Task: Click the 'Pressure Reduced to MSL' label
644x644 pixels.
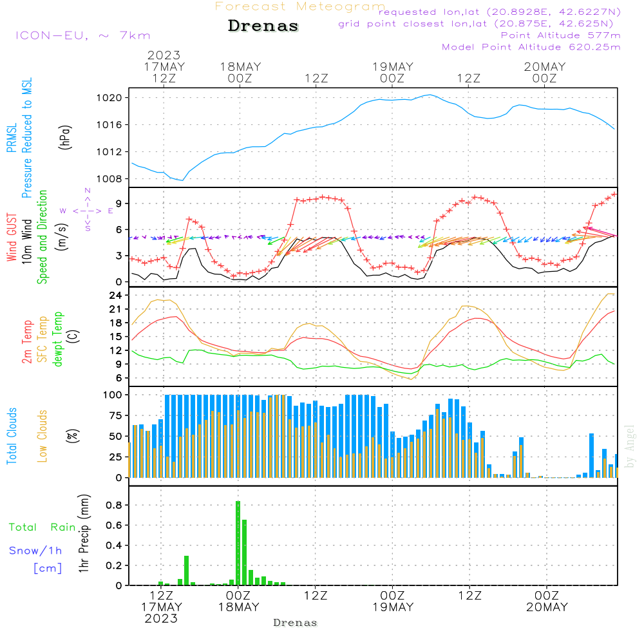Action: tap(26, 138)
